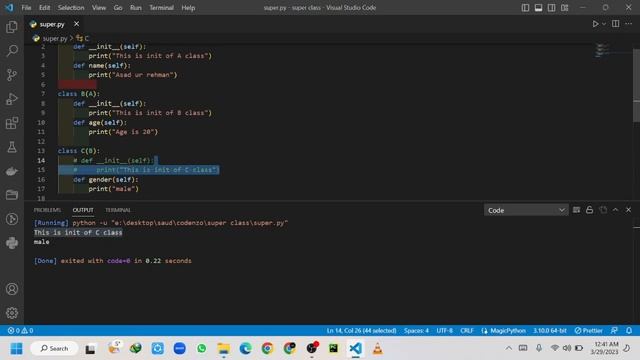Open the folder icon view in activity bar
This screenshot has height=360, width=640.
tap(12, 195)
